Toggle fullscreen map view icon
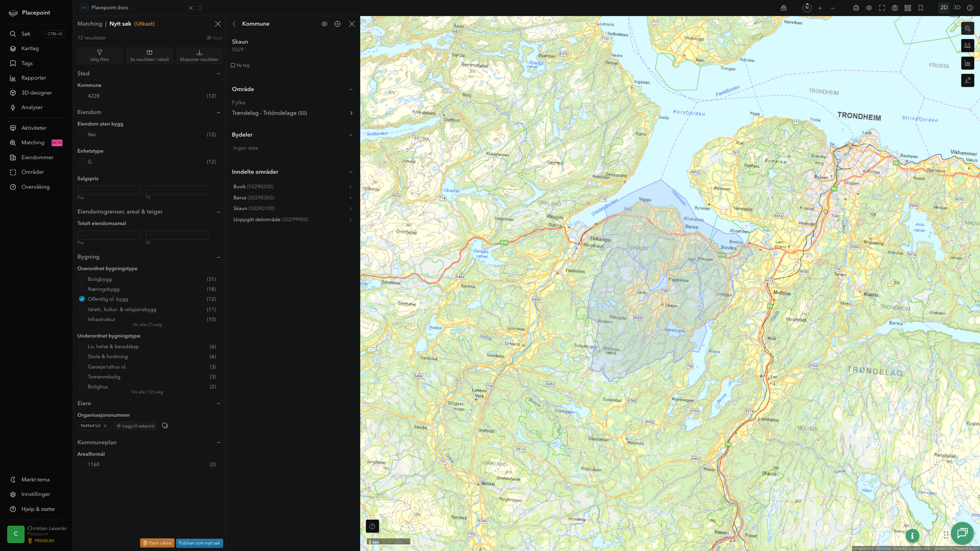The width and height of the screenshot is (980, 551). 882,8
